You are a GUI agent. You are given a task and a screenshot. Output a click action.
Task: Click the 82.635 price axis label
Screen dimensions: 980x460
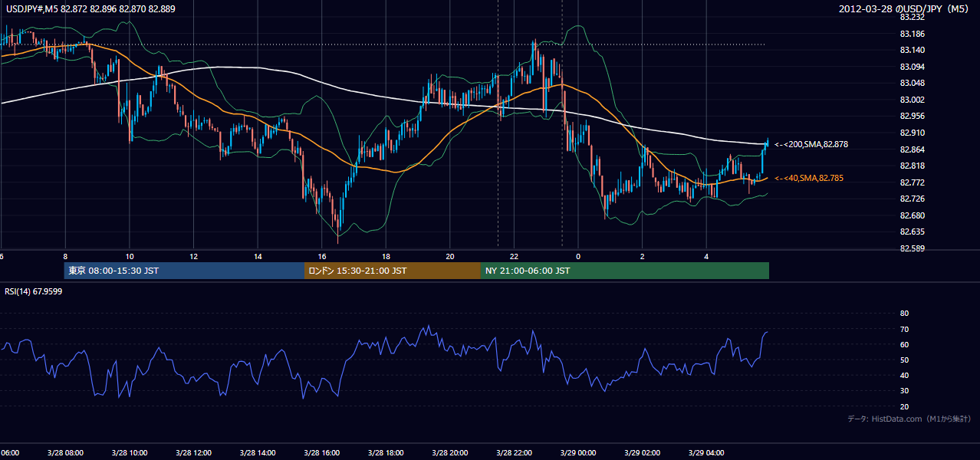(912, 232)
